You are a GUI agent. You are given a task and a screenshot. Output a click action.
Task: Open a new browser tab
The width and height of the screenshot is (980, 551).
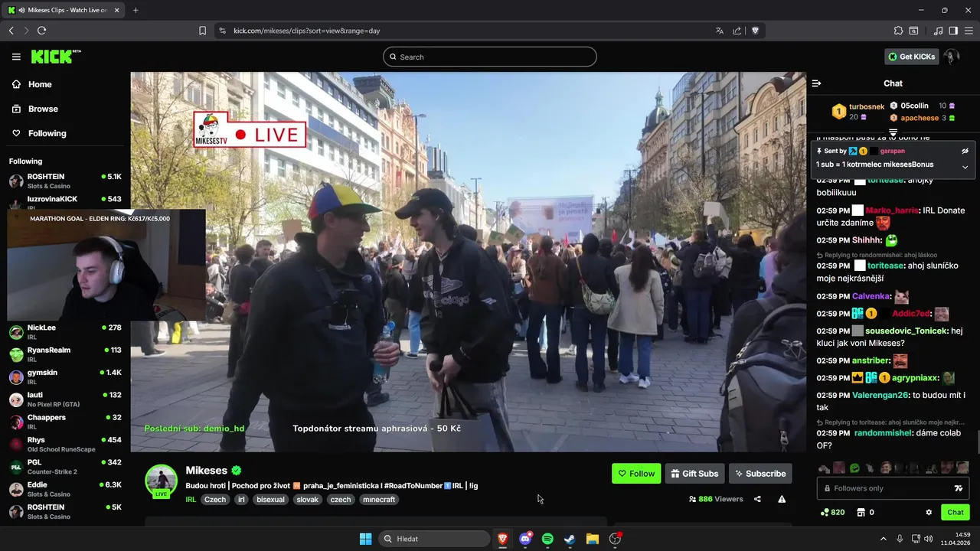(x=136, y=10)
